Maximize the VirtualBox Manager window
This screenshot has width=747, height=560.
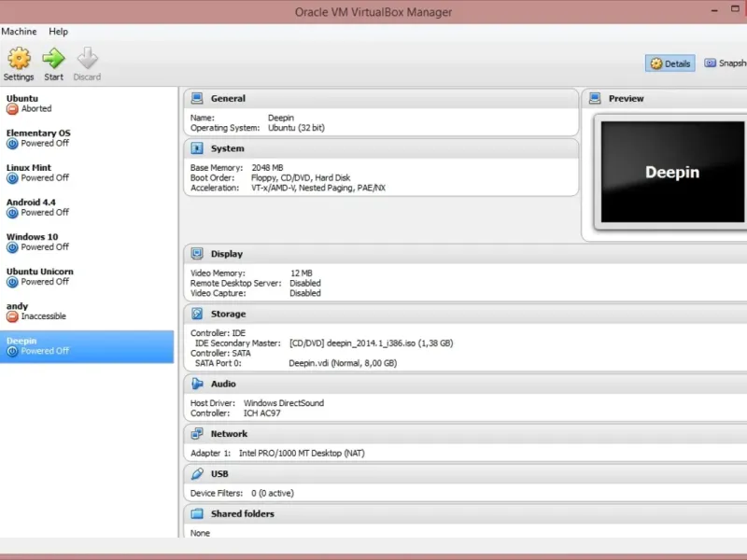(735, 8)
